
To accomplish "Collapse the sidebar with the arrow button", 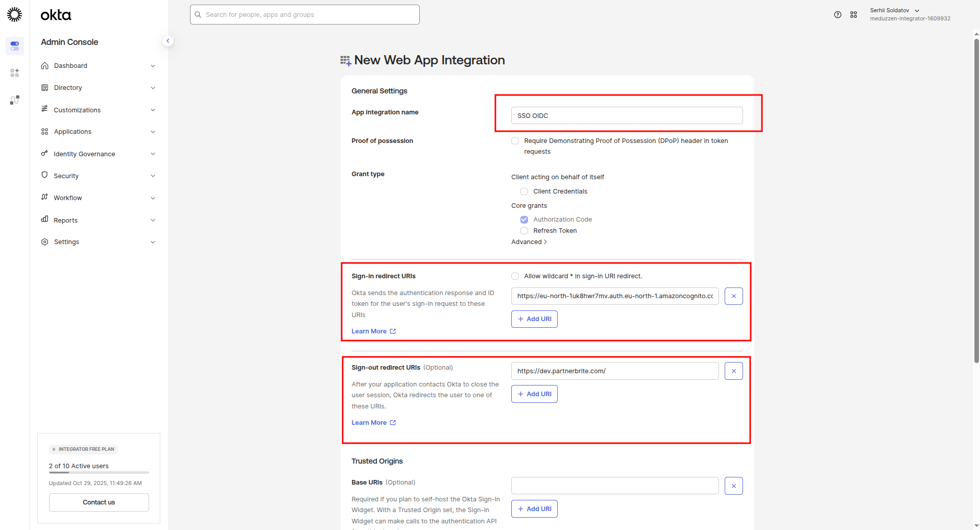I will click(168, 41).
